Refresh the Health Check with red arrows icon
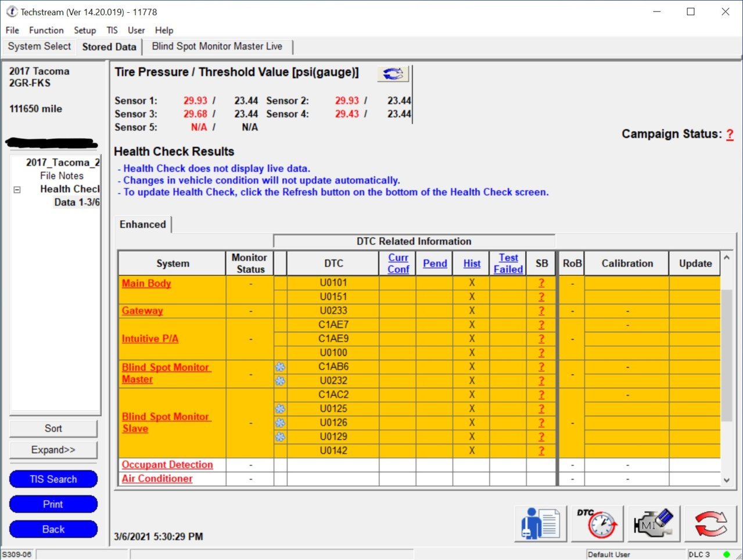743x560 pixels. click(x=710, y=523)
